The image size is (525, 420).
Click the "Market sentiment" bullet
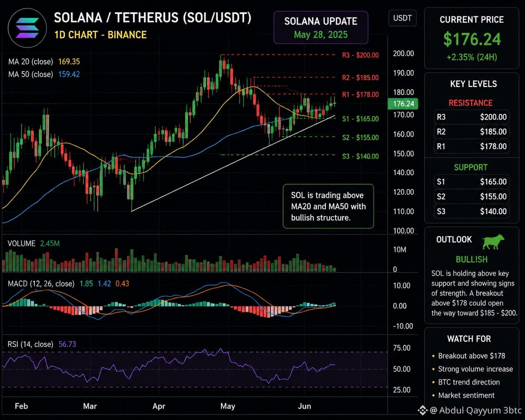pos(466,395)
